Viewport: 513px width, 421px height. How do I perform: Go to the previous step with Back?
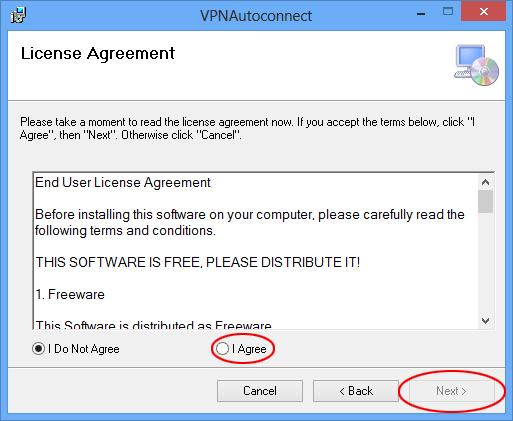[356, 391]
